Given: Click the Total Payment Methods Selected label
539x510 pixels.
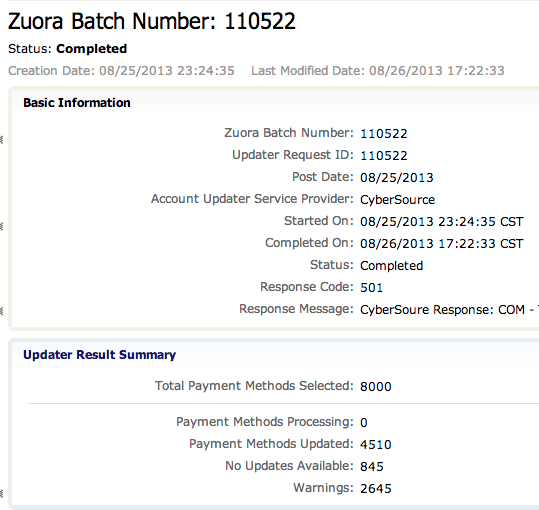Looking at the screenshot, I should click(254, 386).
